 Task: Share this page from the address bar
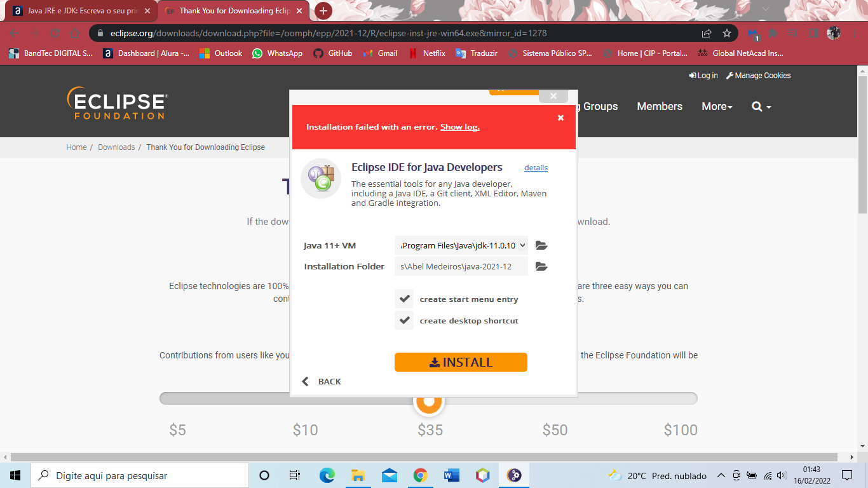coord(707,33)
